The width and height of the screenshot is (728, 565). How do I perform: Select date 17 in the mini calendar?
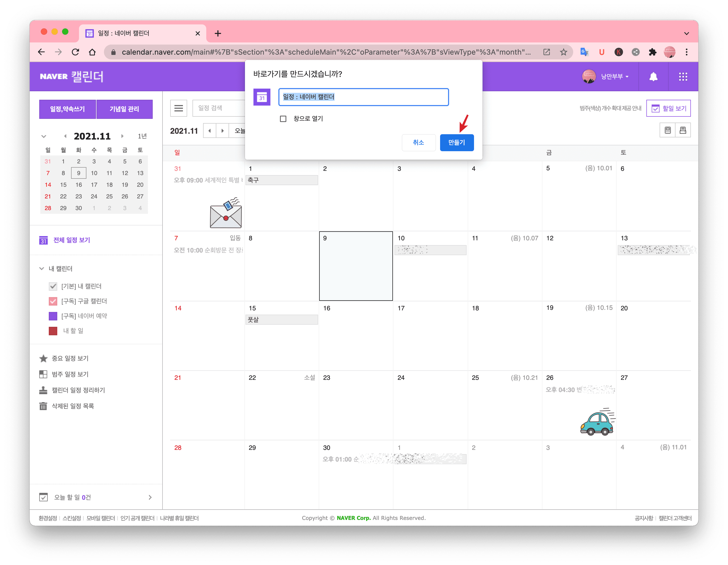pos(94,185)
